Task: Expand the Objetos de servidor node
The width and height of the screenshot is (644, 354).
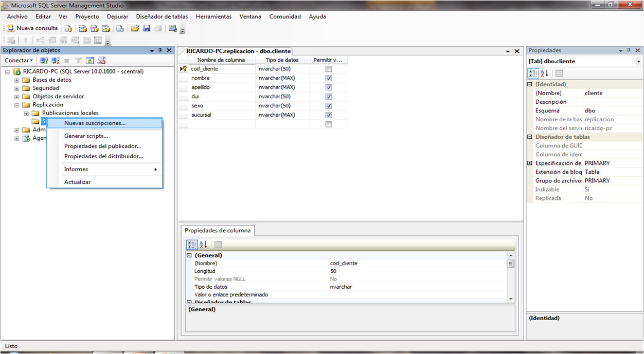Action: click(x=17, y=97)
